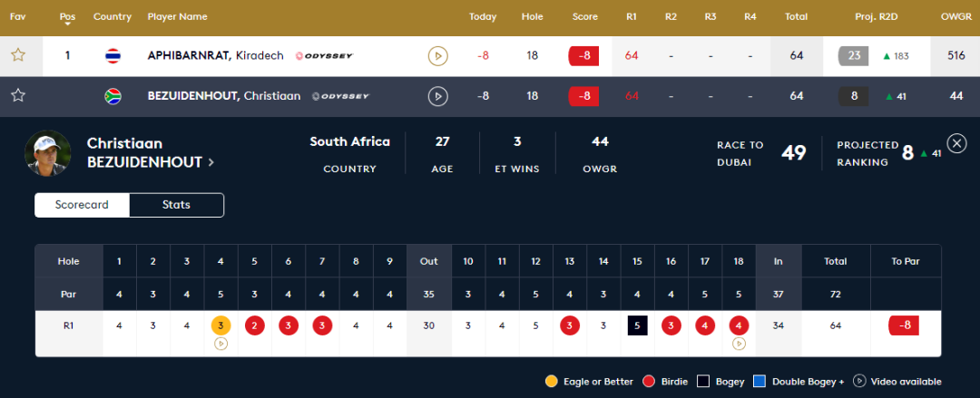Watch the video for hole 18 birdie
This screenshot has width=980, height=398.
pos(739,343)
